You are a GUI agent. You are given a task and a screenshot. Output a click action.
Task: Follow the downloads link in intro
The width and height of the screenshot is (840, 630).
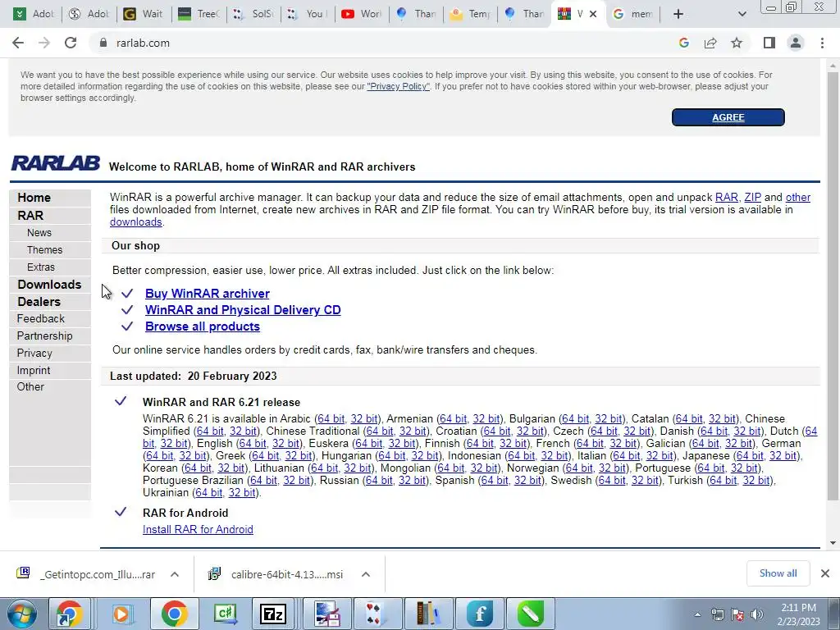(x=135, y=221)
